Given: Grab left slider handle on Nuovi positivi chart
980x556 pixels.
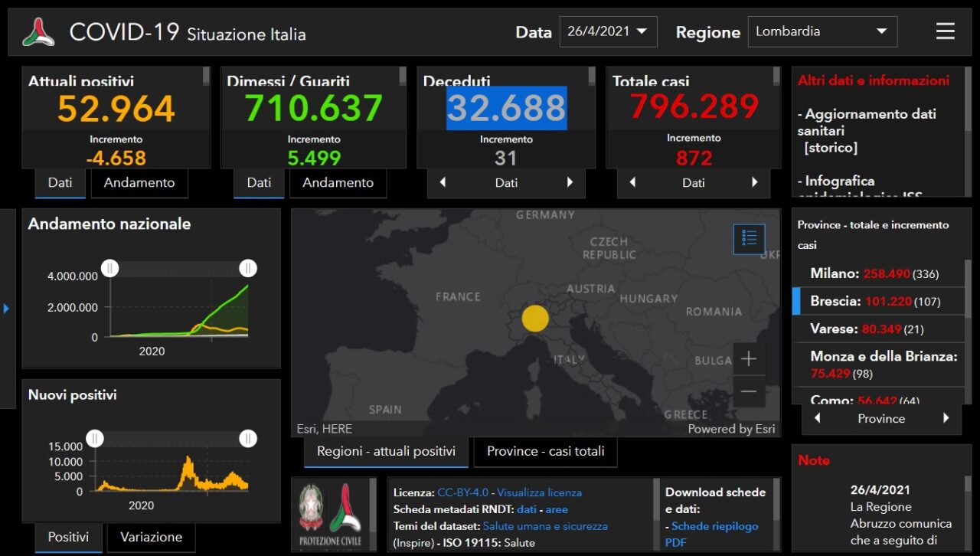Looking at the screenshot, I should tap(94, 438).
